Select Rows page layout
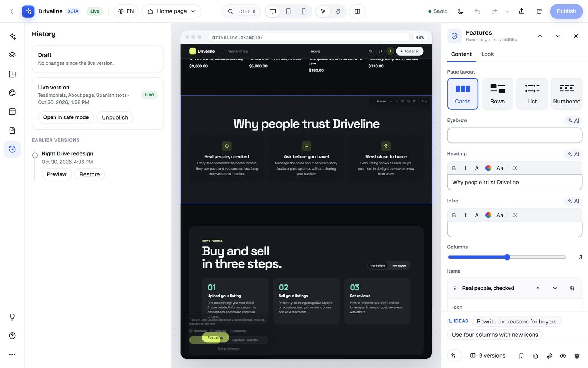The image size is (588, 368). (497, 94)
